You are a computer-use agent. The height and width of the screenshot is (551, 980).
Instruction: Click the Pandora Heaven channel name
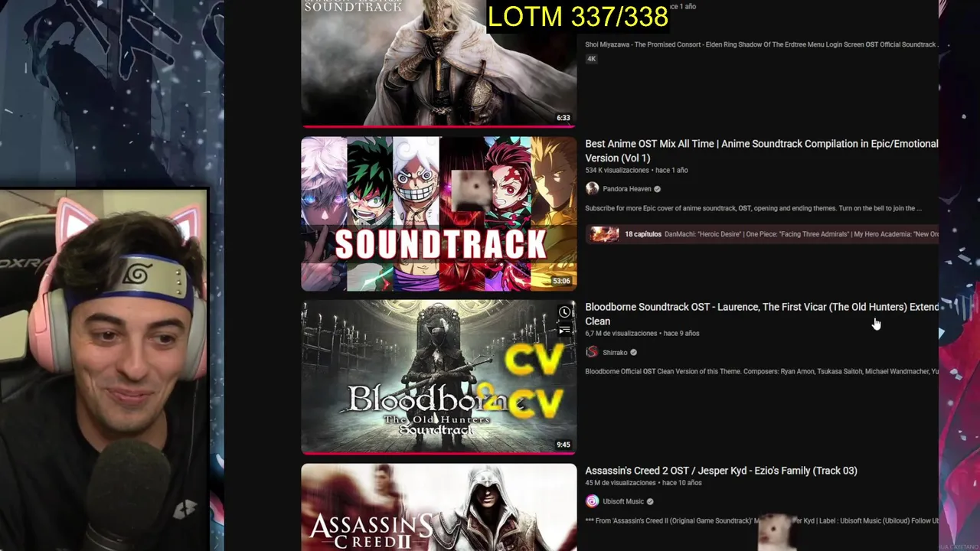[x=627, y=189]
